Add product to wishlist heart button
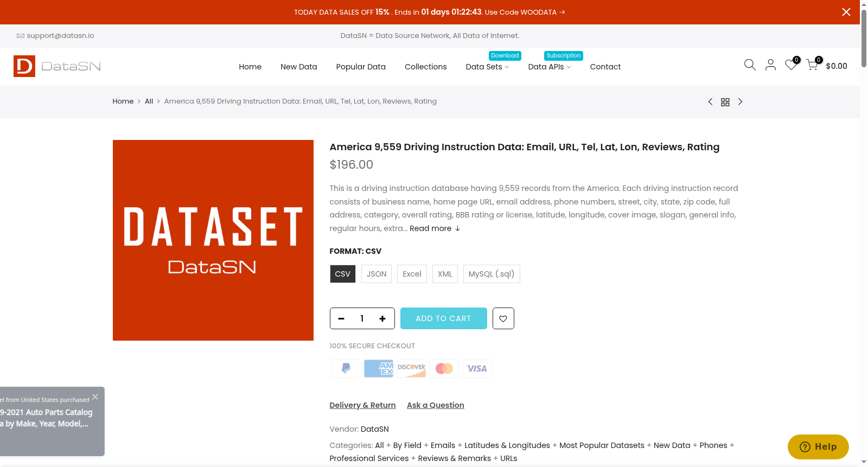 pos(503,318)
